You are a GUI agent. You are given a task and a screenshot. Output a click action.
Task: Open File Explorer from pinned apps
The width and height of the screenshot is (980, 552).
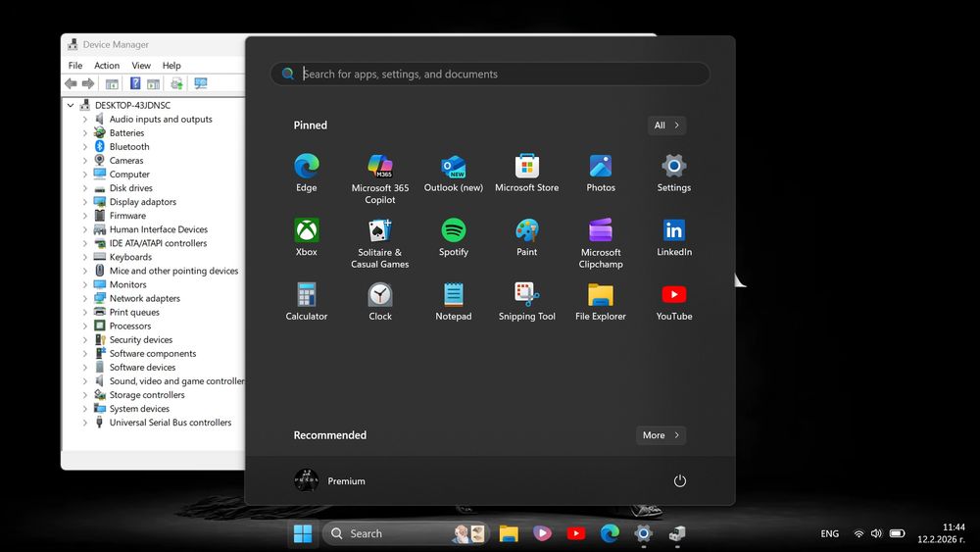(601, 302)
